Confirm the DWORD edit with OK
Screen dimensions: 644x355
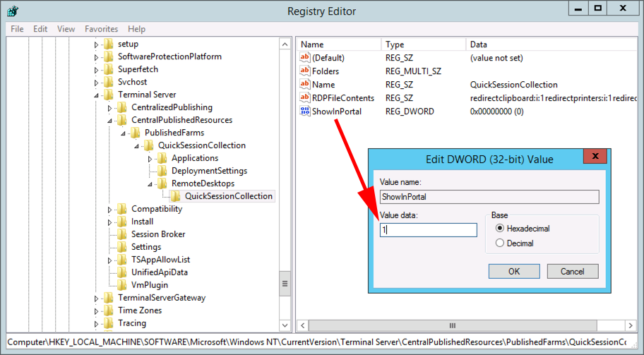514,271
